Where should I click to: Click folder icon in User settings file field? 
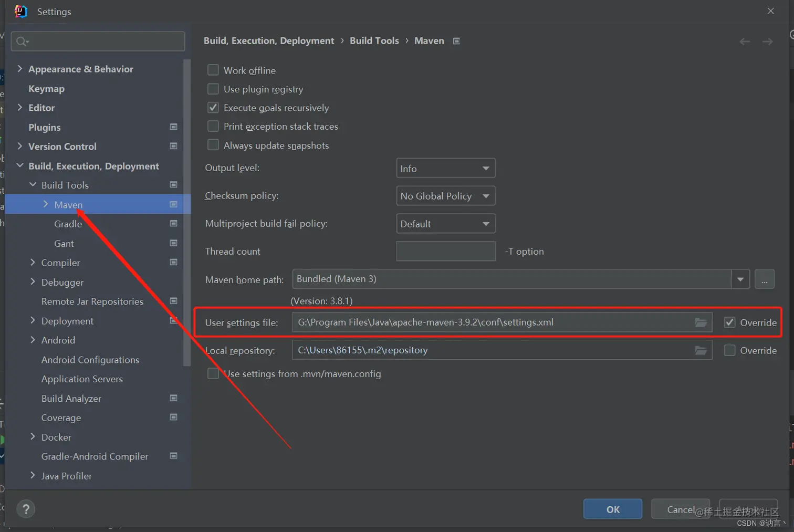tap(701, 322)
